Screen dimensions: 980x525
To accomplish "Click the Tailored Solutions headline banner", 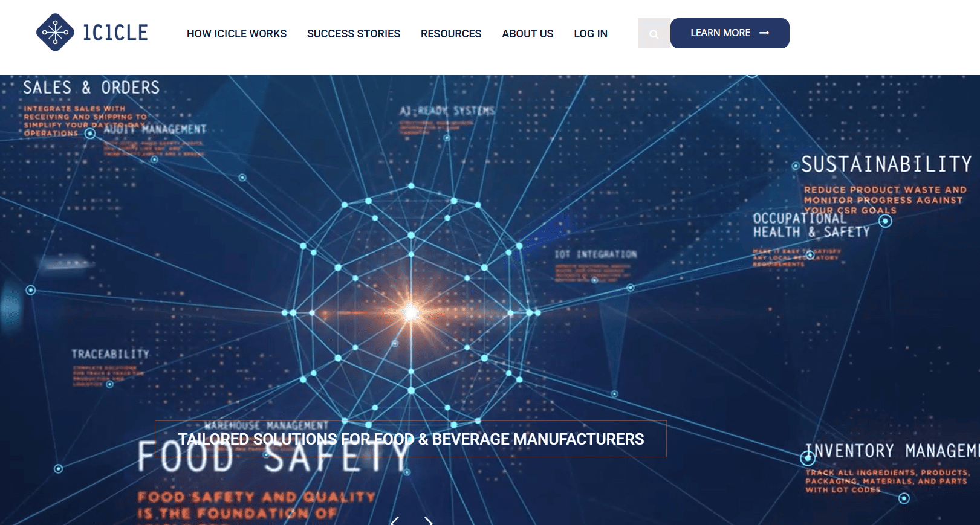I will (410, 439).
